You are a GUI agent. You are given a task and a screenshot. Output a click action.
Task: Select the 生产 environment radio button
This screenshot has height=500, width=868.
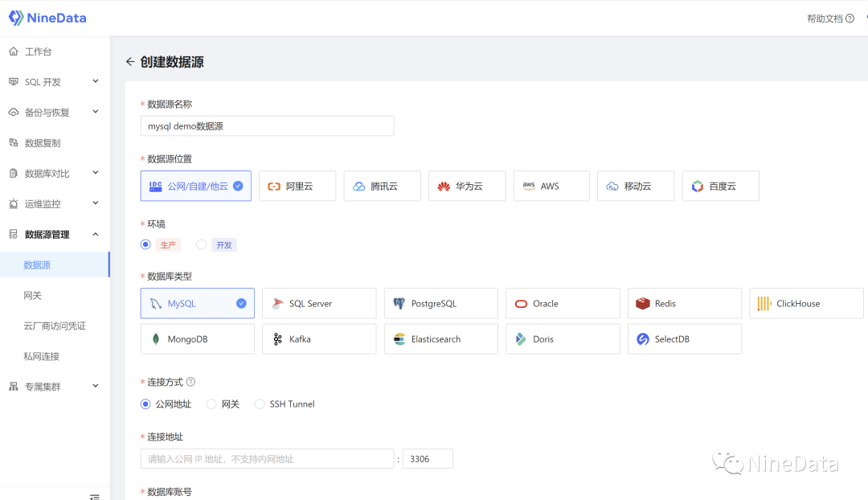[x=145, y=244]
